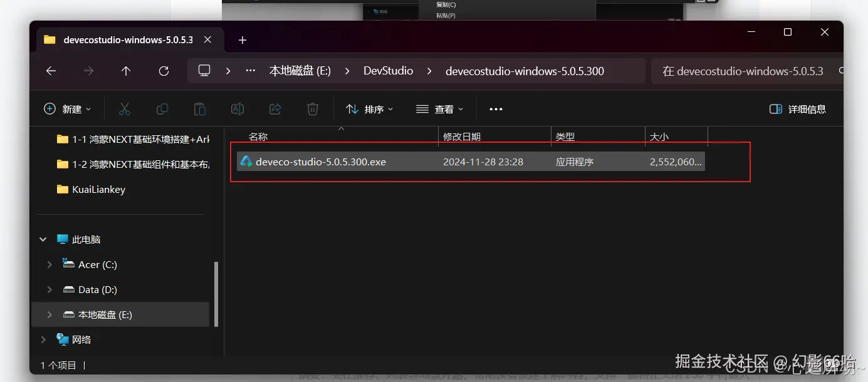Click the date 2024-11-28 23:28
Viewport: 868px width, 382px height.
483,162
